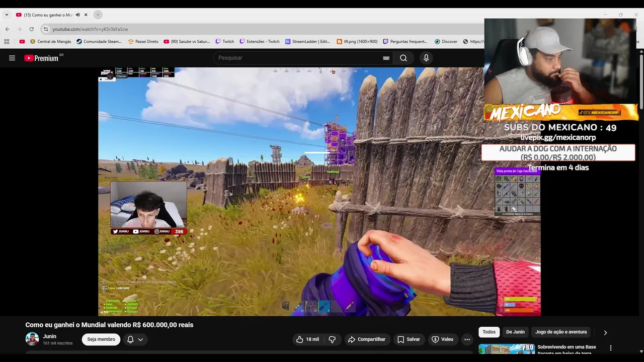
Task: Open more actions three-dot menu under video
Action: pos(467,339)
